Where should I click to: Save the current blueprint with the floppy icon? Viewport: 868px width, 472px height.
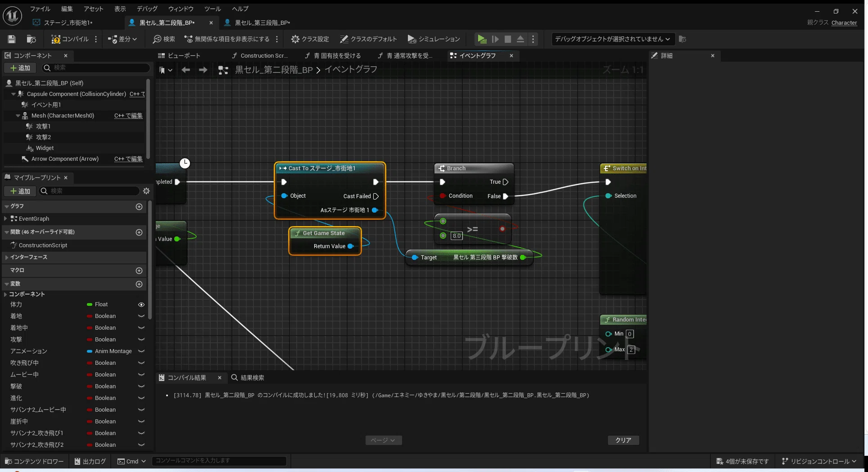point(12,39)
